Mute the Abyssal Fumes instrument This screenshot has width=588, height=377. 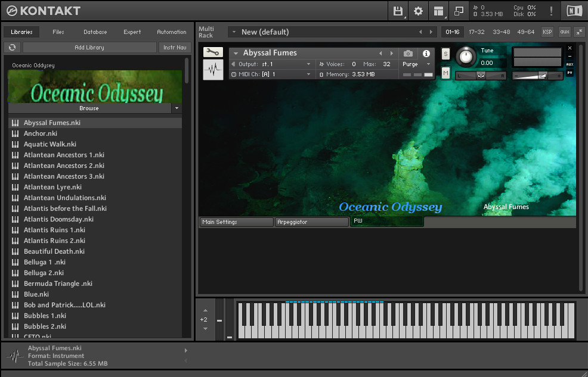coord(445,73)
